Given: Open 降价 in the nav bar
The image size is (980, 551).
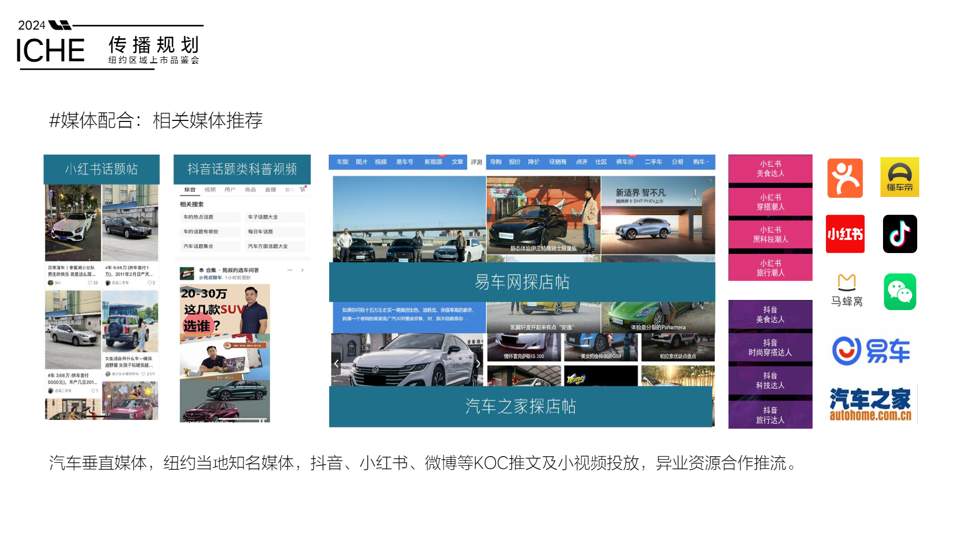Looking at the screenshot, I should (533, 162).
